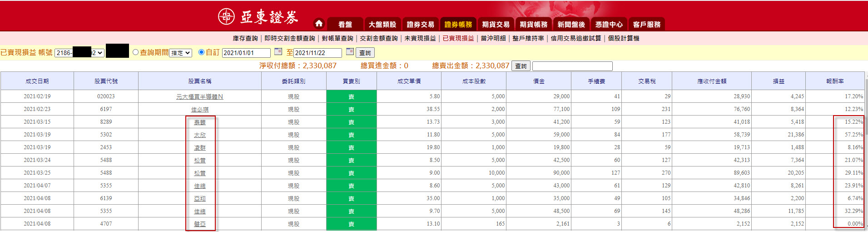Screen dimensions: 868x232
Task: Click the 買賣別 column header
Action: 352,81
